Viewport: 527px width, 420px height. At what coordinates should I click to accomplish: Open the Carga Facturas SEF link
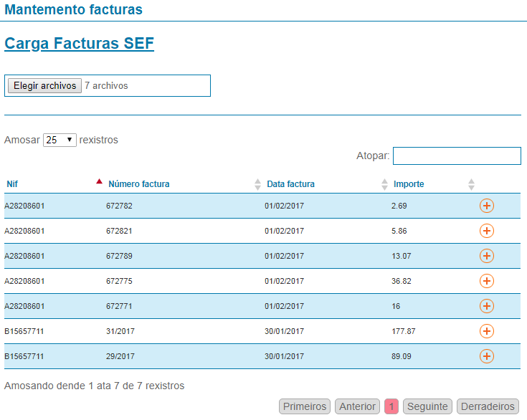[x=79, y=44]
